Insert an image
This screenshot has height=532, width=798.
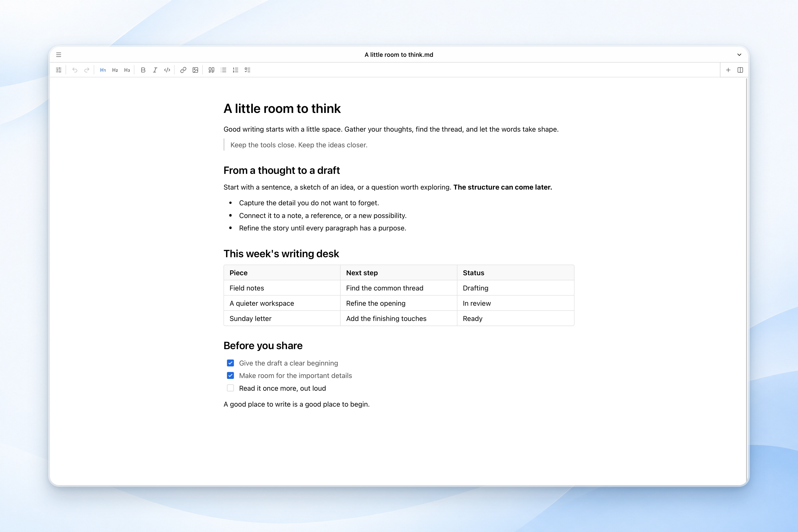click(195, 70)
